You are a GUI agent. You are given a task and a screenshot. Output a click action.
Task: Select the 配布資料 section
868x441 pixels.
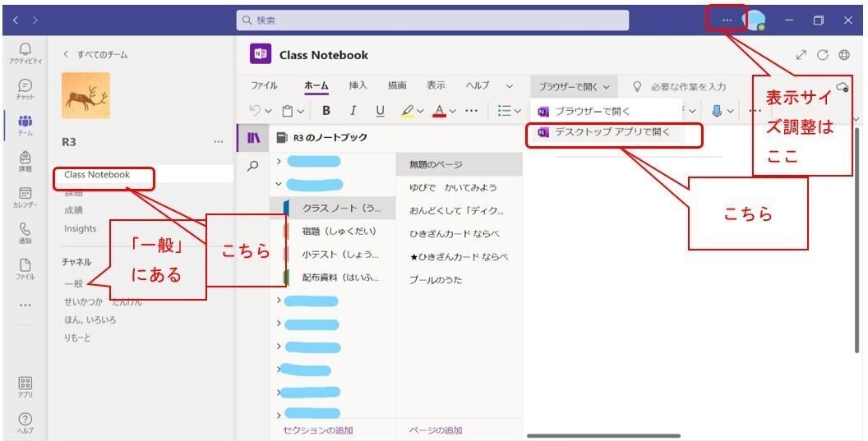[x=333, y=278]
